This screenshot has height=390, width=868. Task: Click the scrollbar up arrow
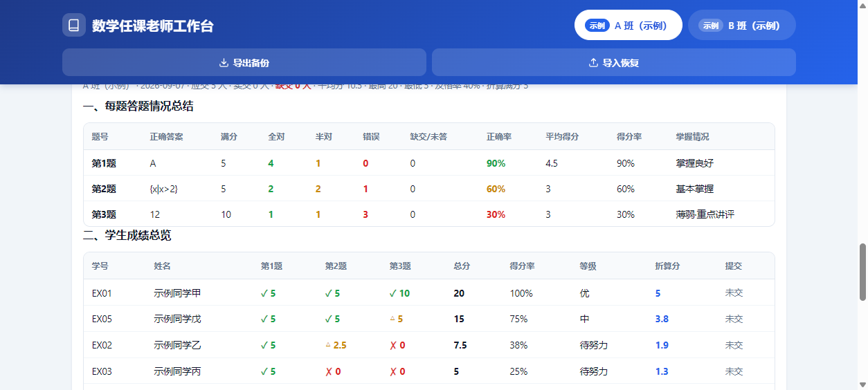[x=862, y=5]
